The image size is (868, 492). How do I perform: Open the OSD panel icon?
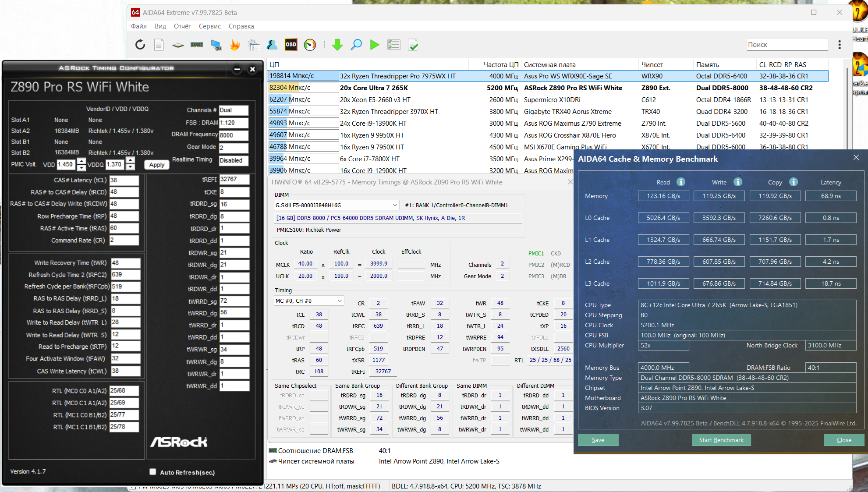click(x=291, y=45)
